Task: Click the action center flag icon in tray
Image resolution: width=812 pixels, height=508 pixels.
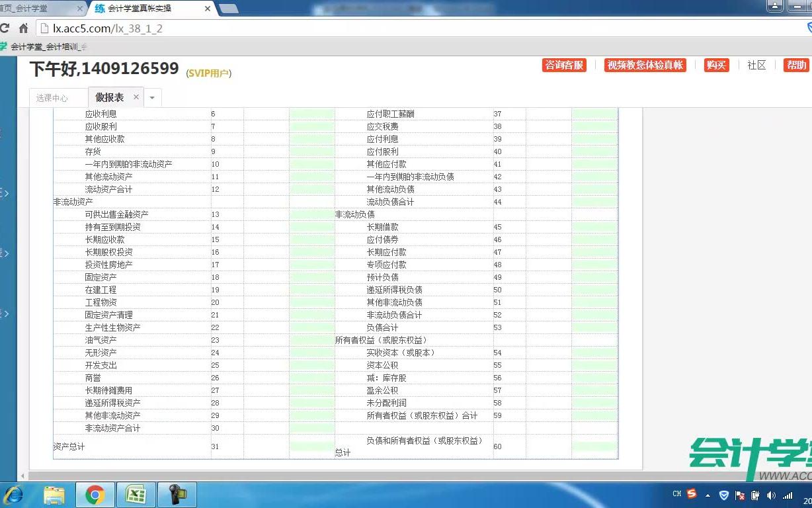Action: (x=741, y=494)
